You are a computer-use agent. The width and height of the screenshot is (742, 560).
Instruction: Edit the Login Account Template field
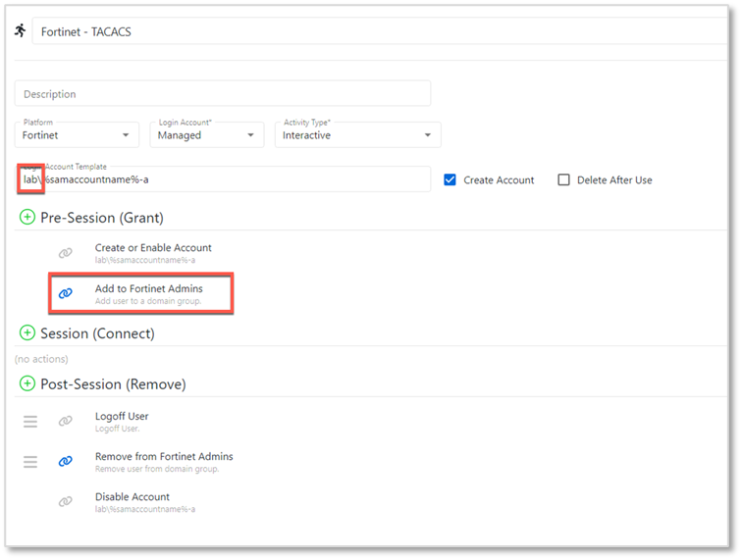click(223, 179)
